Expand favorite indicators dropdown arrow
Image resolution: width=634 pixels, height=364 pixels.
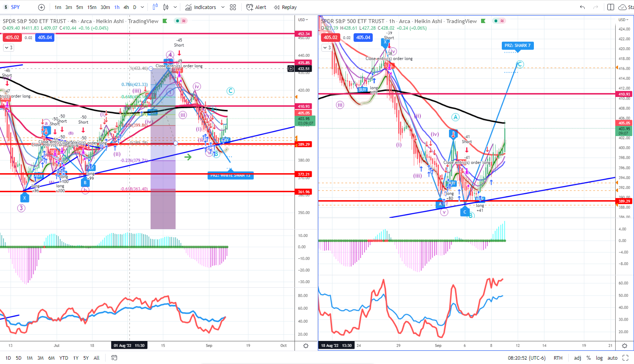point(223,7)
